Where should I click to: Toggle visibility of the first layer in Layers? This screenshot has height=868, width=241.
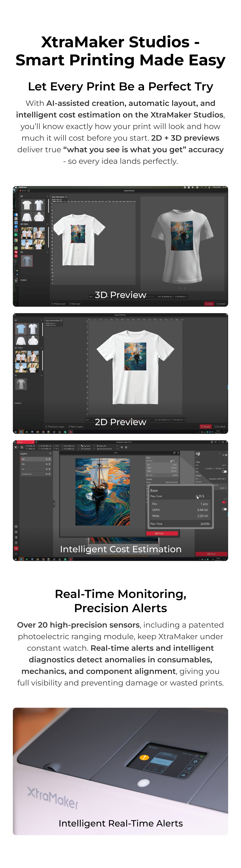coord(47,459)
